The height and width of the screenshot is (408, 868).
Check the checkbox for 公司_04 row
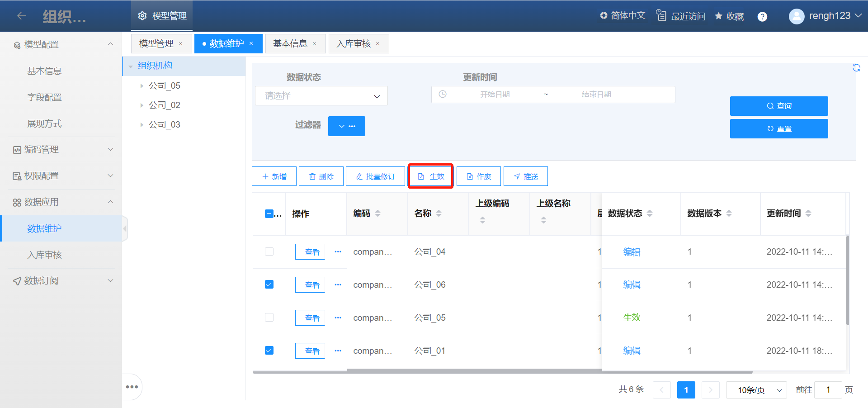click(269, 251)
